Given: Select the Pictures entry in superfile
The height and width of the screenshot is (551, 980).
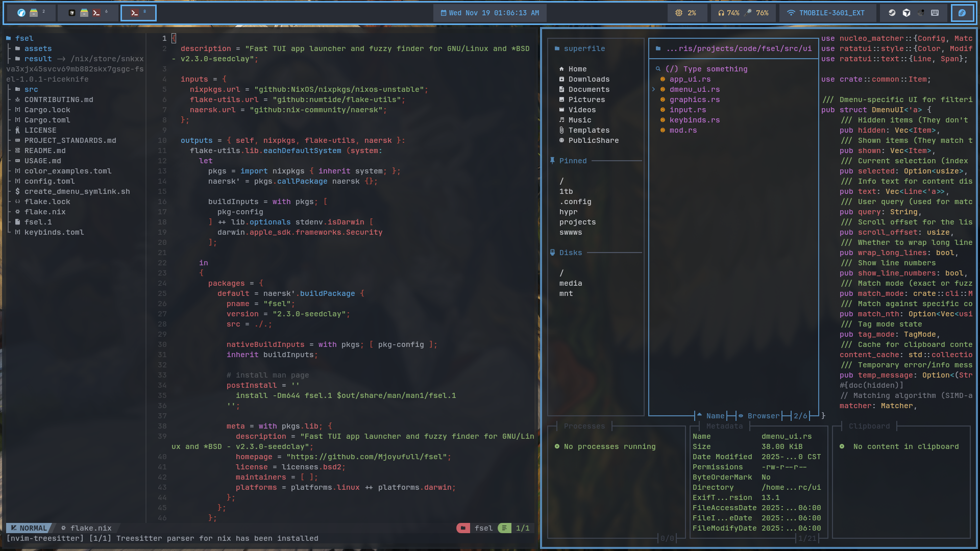Looking at the screenshot, I should pyautogui.click(x=586, y=99).
